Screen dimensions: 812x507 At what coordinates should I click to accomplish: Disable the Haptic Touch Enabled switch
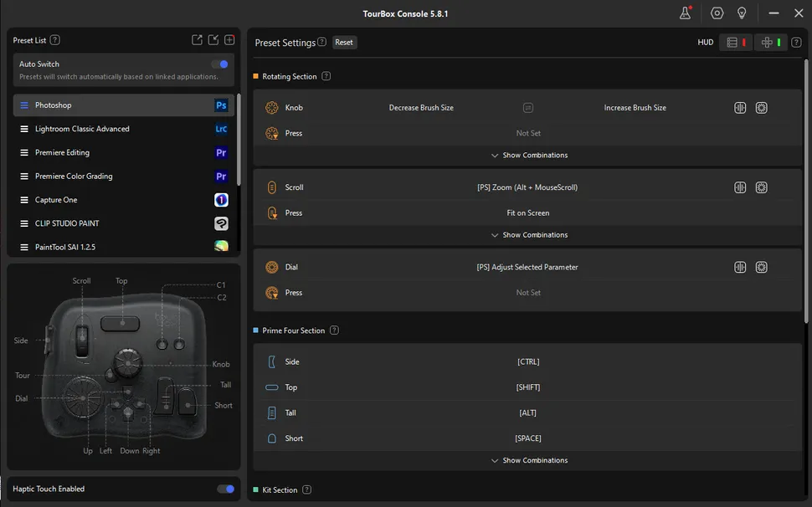coord(225,489)
